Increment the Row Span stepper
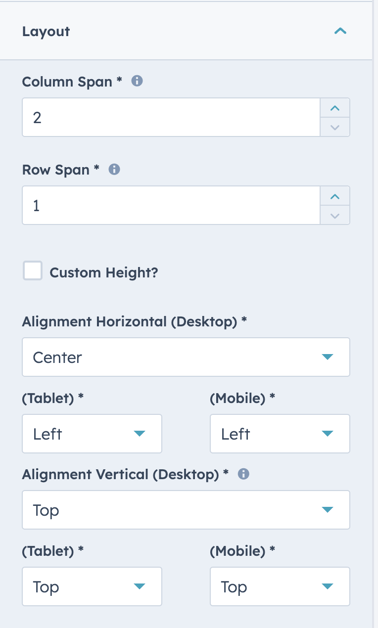The height and width of the screenshot is (628, 378). (x=335, y=196)
